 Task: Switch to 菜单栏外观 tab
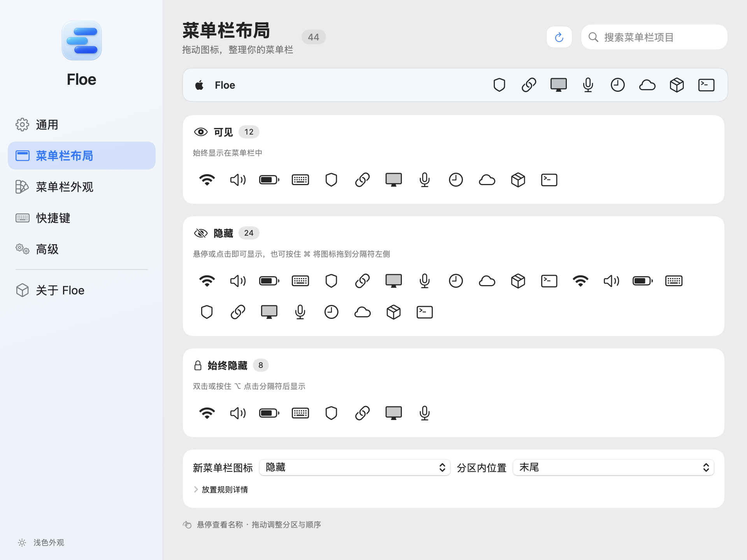coord(82,187)
